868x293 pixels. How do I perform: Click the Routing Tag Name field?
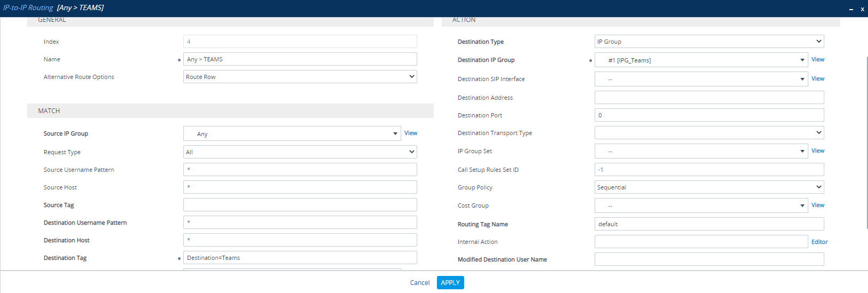click(x=709, y=224)
